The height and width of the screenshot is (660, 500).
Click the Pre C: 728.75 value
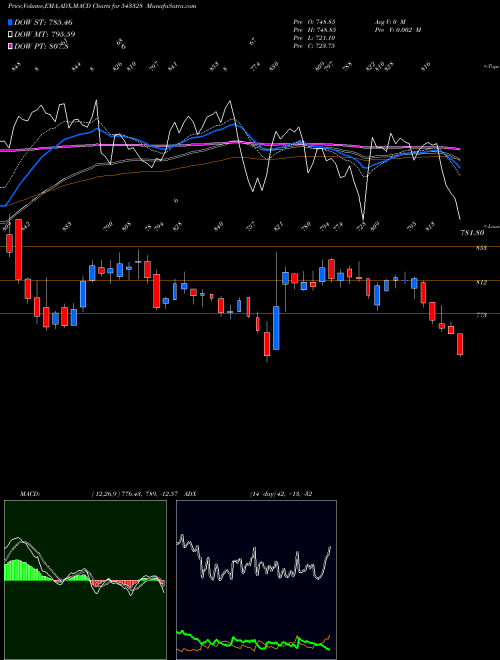pos(314,46)
